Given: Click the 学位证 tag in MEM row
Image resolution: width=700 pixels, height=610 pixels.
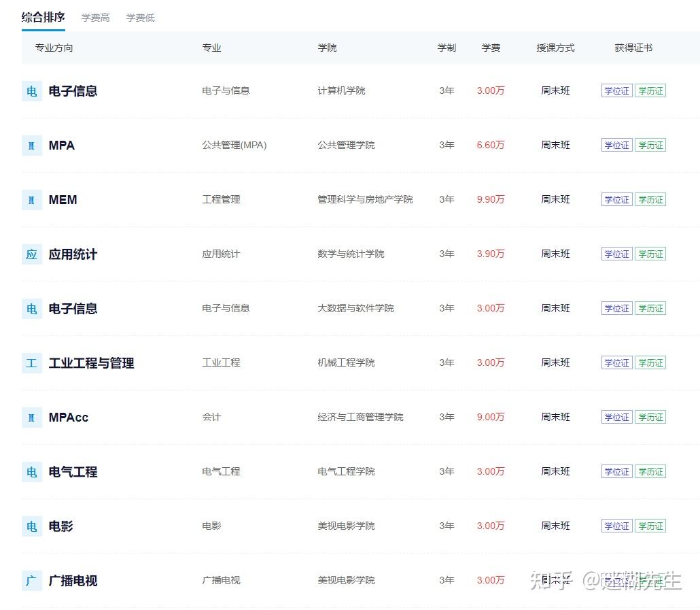Looking at the screenshot, I should pos(616,200).
